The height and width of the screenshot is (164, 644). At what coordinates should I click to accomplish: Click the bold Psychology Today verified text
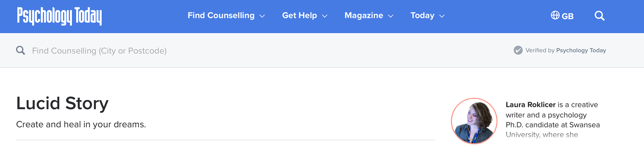coord(581,50)
